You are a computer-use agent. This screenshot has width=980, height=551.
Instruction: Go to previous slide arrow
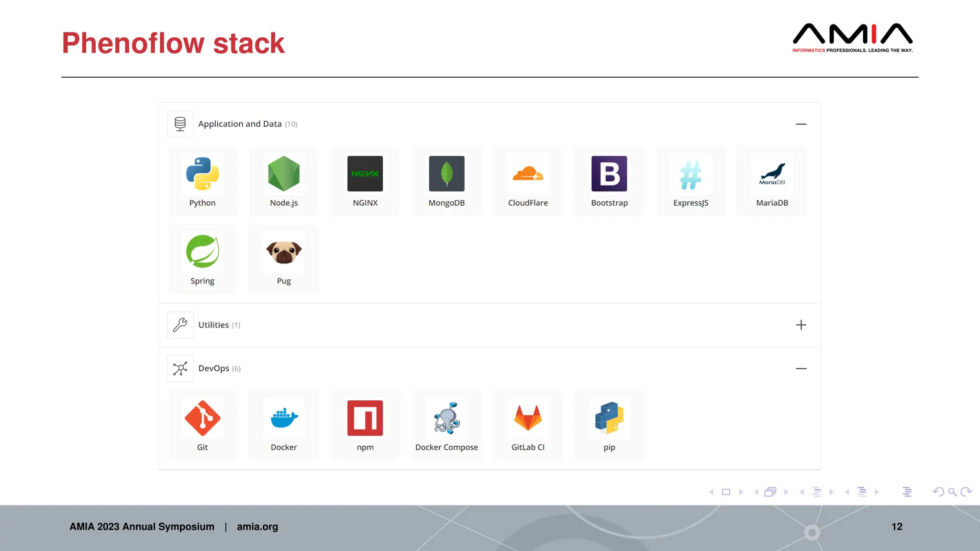click(711, 492)
